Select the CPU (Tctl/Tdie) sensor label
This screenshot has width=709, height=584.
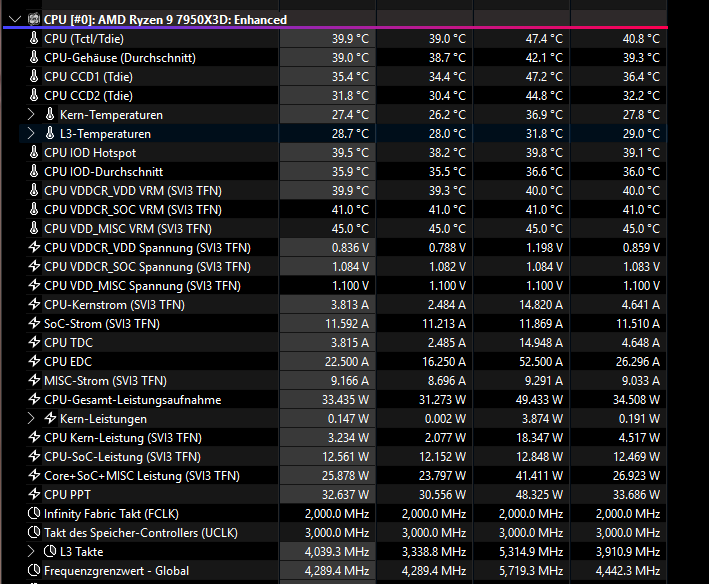point(84,39)
